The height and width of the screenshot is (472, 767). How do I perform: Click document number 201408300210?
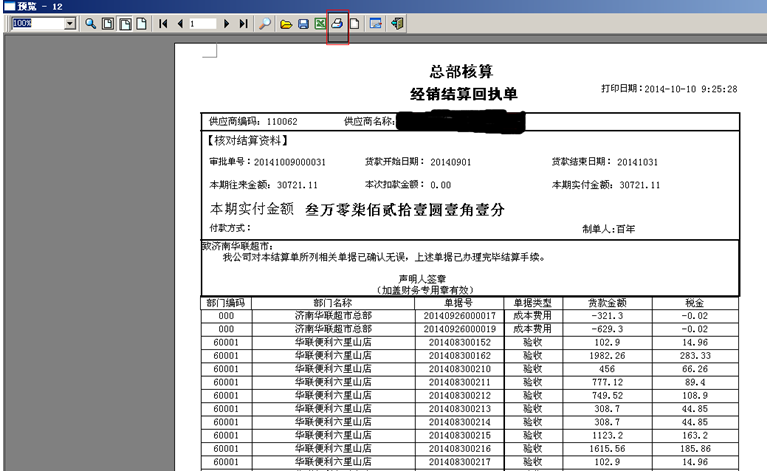coord(460,368)
